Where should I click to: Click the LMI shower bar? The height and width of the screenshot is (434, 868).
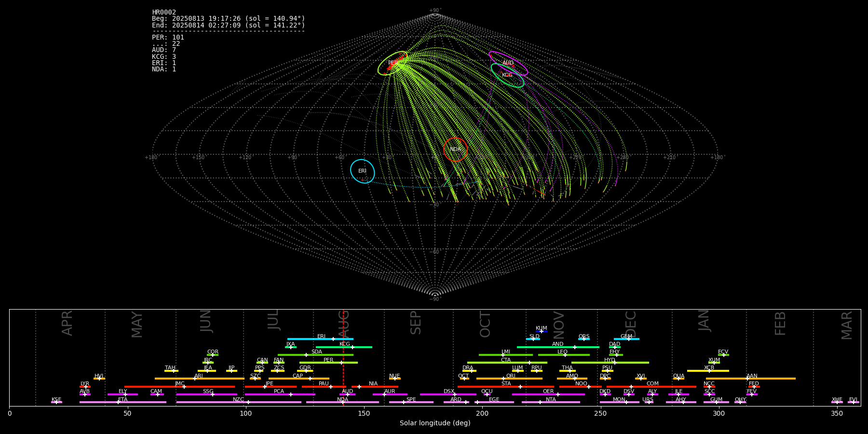(506, 355)
